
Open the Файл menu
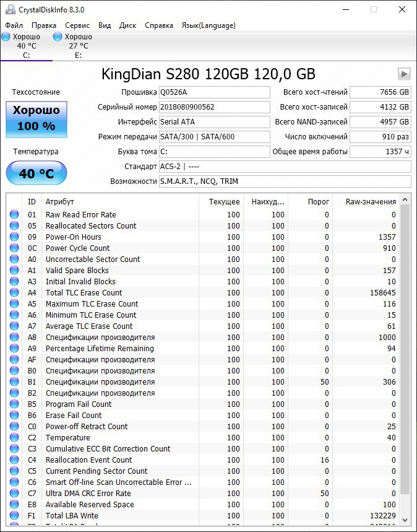[14, 25]
